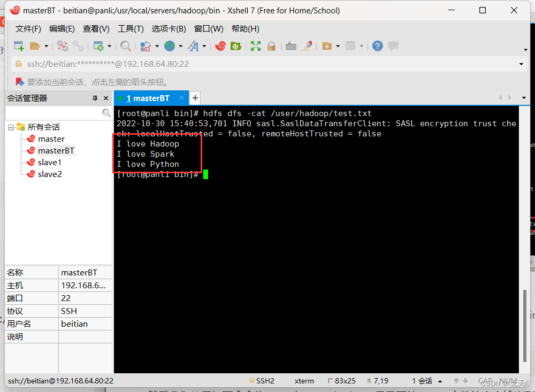Click the 用户名 value beitian cell
Viewport: 535px width, 392px height.
click(x=85, y=324)
